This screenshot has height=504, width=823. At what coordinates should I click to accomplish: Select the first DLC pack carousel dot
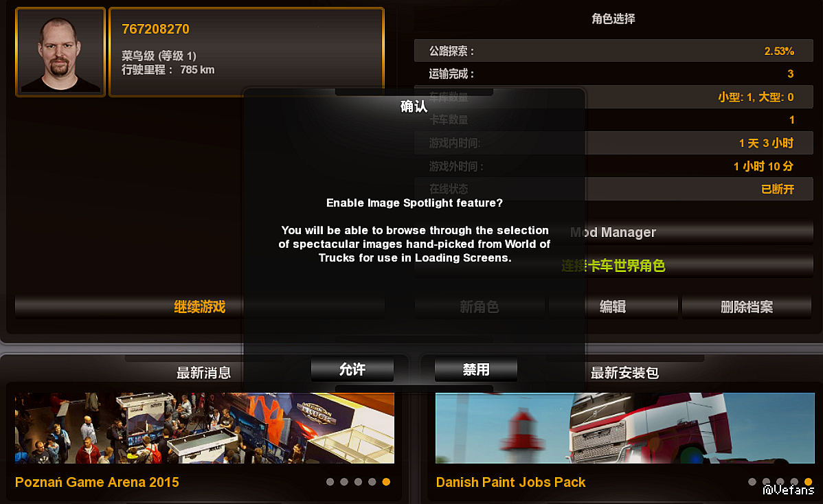(752, 482)
